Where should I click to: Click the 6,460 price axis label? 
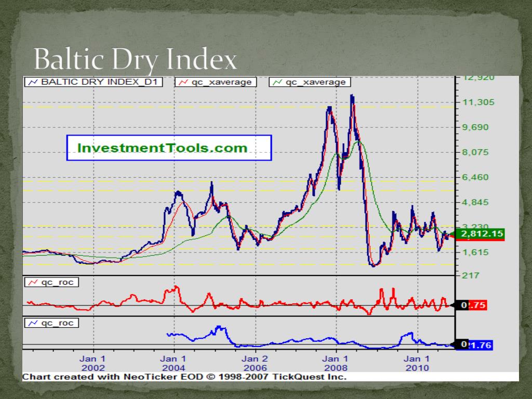click(x=475, y=177)
